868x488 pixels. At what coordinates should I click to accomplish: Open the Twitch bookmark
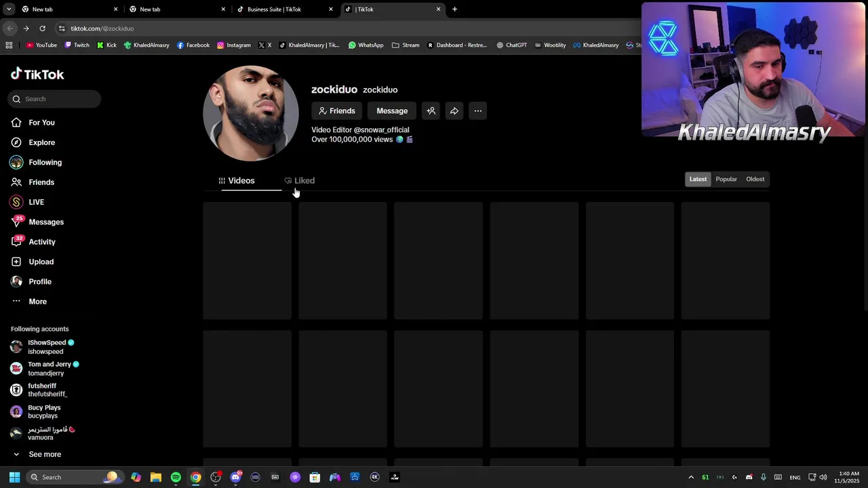click(x=77, y=45)
